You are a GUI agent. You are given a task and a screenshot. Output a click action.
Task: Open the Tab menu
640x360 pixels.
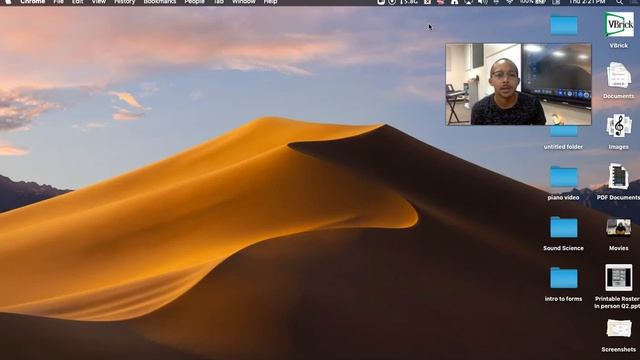pos(218,2)
